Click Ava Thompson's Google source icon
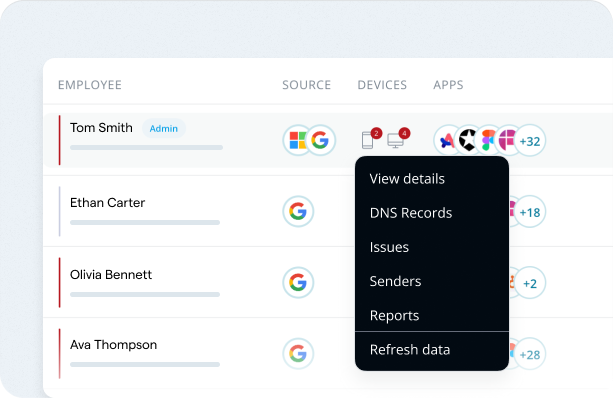The width and height of the screenshot is (613, 398). 298,354
